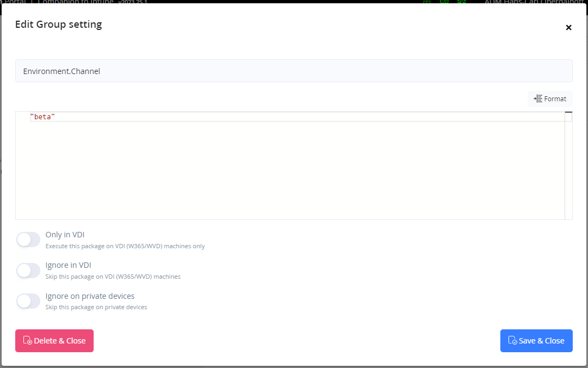Screen dimensions: 588x368
Task: Click the empty area of the code editor
Action: click(272, 169)
